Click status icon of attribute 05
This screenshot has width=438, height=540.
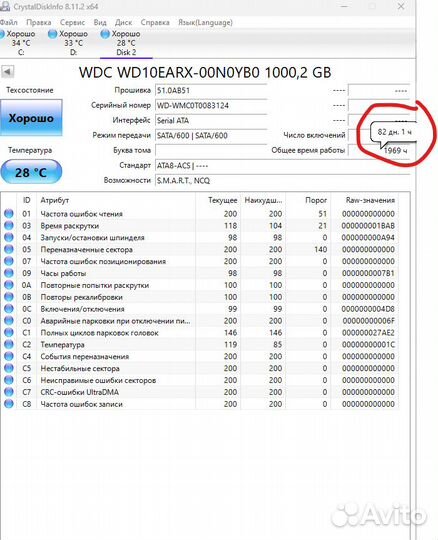coord(9,249)
